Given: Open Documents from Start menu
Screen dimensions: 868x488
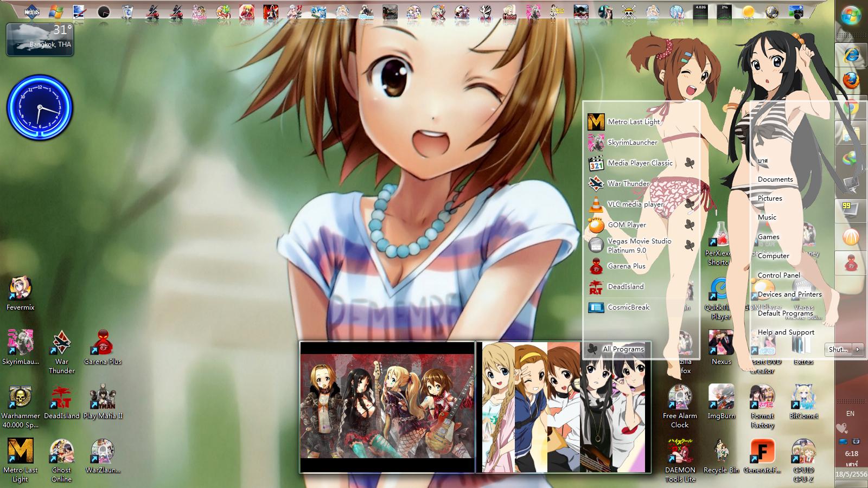Looking at the screenshot, I should pos(775,179).
